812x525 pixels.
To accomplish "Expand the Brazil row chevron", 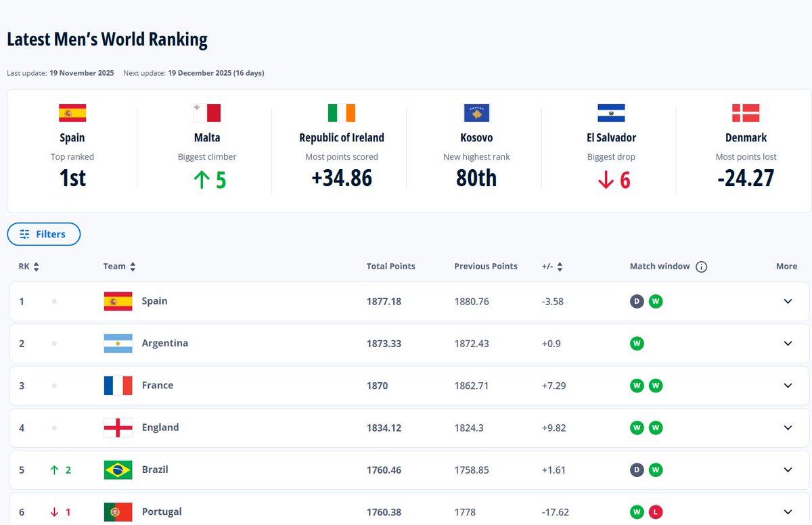I will coord(788,470).
